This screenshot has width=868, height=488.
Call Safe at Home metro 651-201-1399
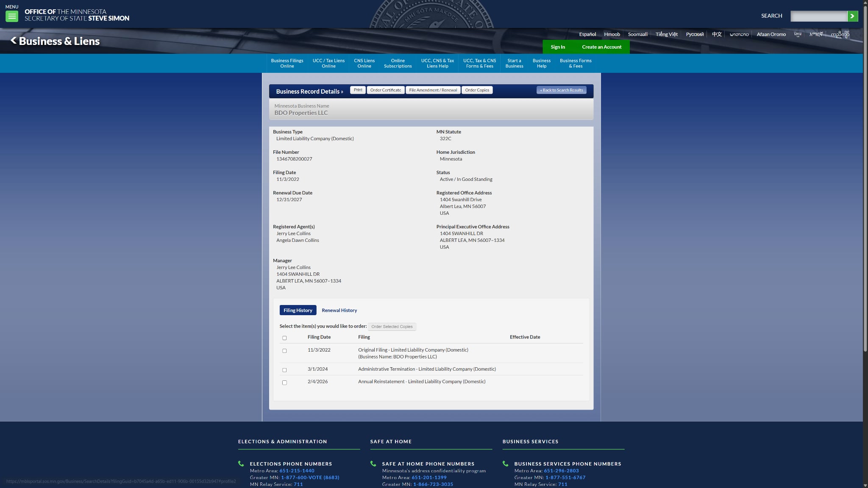click(429, 477)
